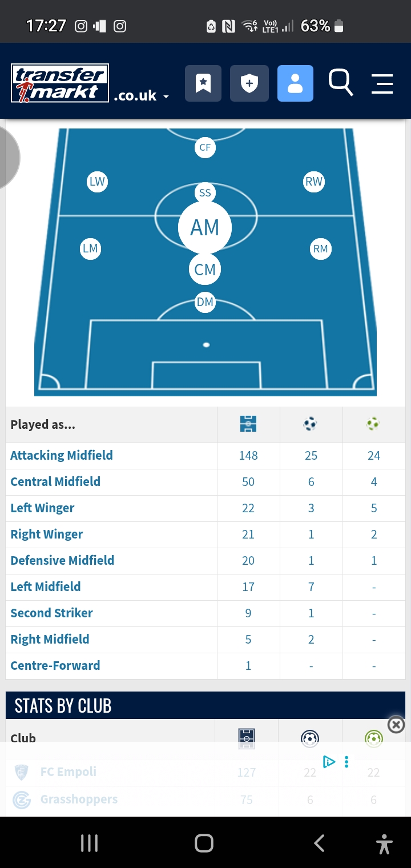Expand the .co.uk domain dropdown
This screenshot has height=868, width=411.
pos(141,96)
